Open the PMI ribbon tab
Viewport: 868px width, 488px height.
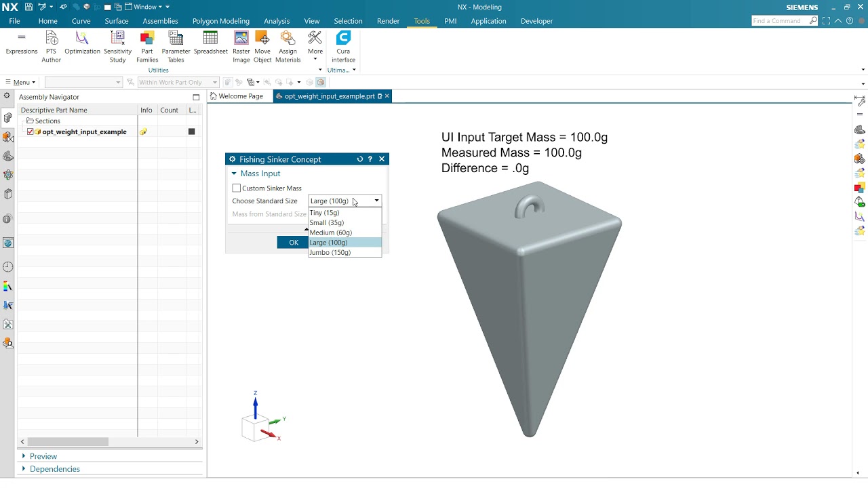pyautogui.click(x=450, y=21)
